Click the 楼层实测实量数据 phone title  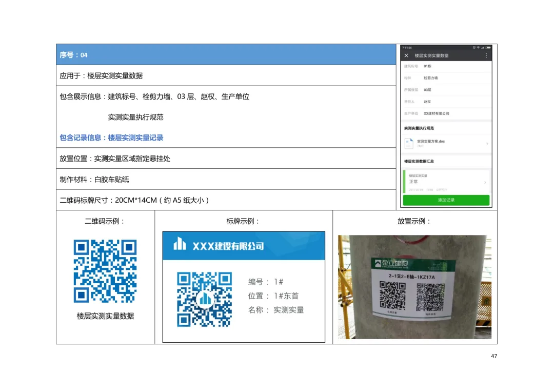pos(431,55)
